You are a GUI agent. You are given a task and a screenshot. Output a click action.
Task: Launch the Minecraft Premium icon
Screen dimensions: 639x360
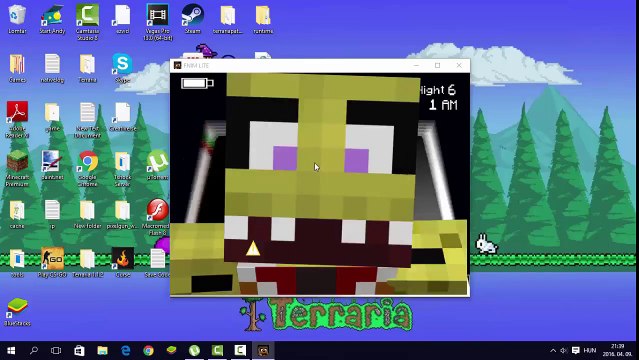17,168
